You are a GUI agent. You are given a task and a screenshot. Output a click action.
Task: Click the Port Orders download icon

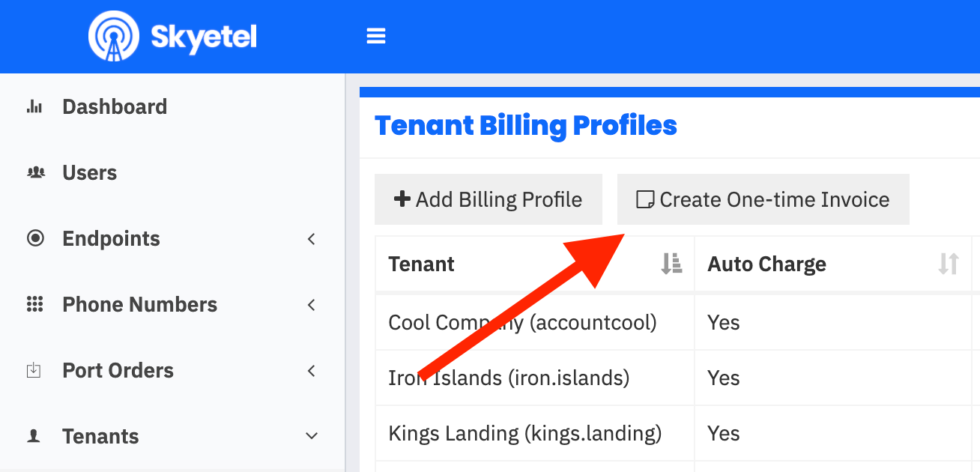coord(34,370)
